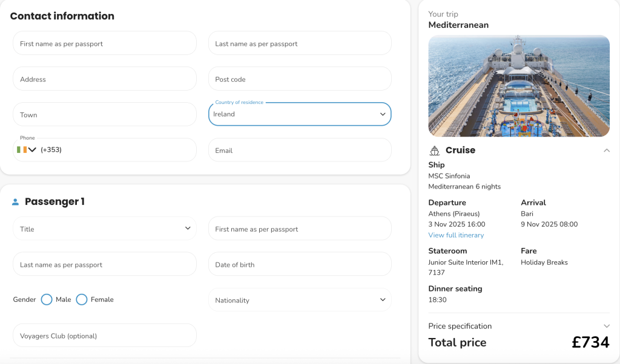Focus the Post code input field
The image size is (620, 364).
click(300, 79)
